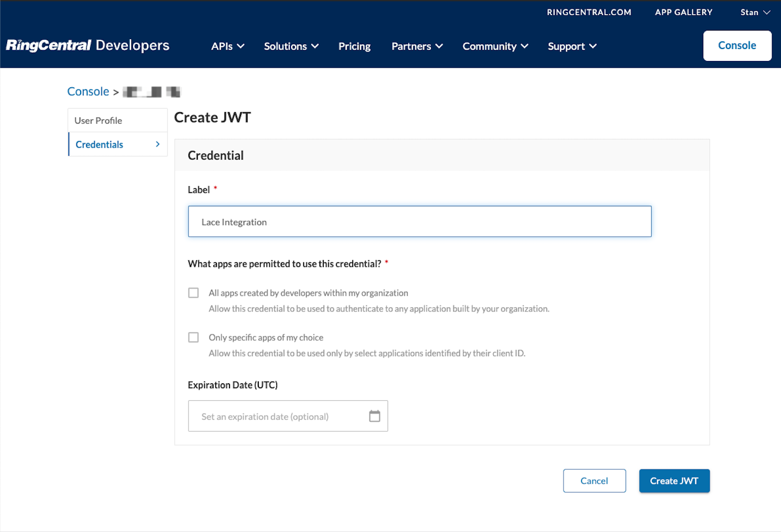The height and width of the screenshot is (532, 781).
Task: Click the RingCentral Developers logo
Action: [x=88, y=46]
